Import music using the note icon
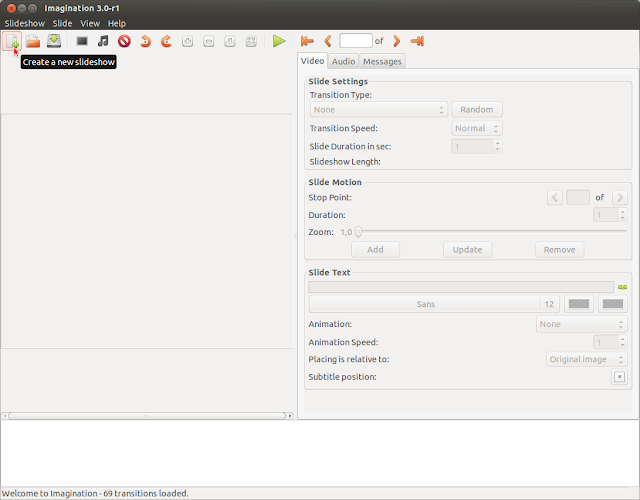 [103, 41]
